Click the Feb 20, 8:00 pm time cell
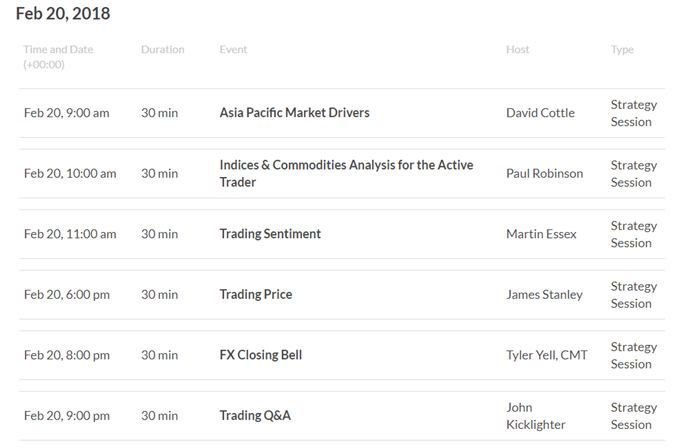This screenshot has height=448, width=680. [x=67, y=355]
